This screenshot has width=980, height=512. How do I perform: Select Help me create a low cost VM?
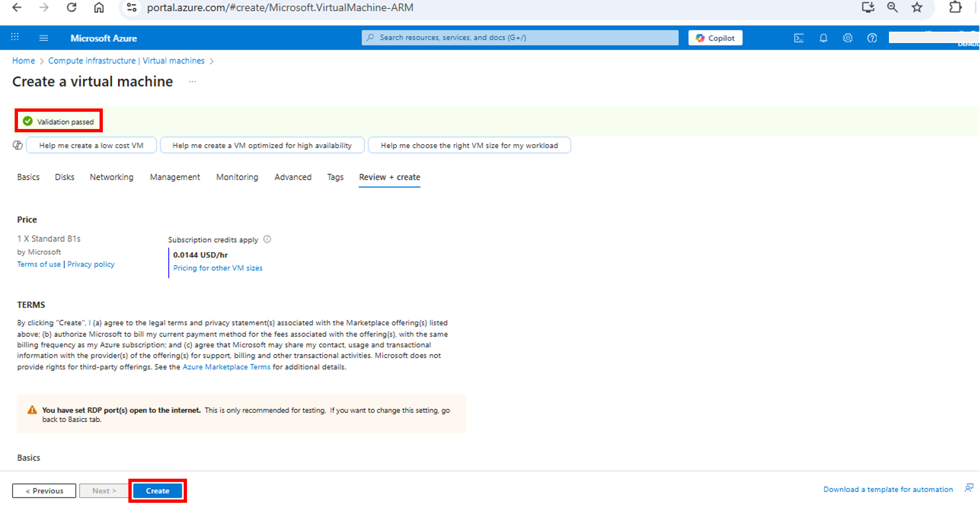(x=91, y=146)
